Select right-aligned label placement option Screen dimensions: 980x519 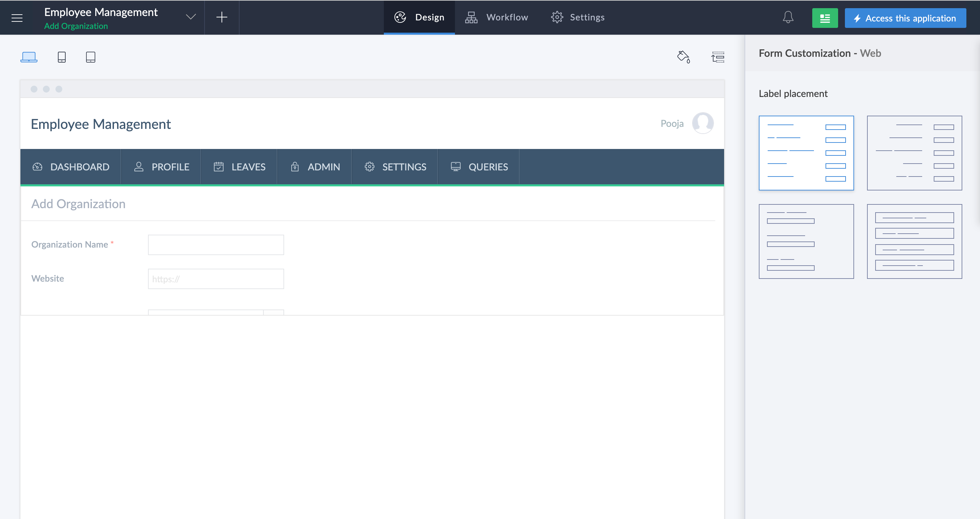(x=914, y=153)
